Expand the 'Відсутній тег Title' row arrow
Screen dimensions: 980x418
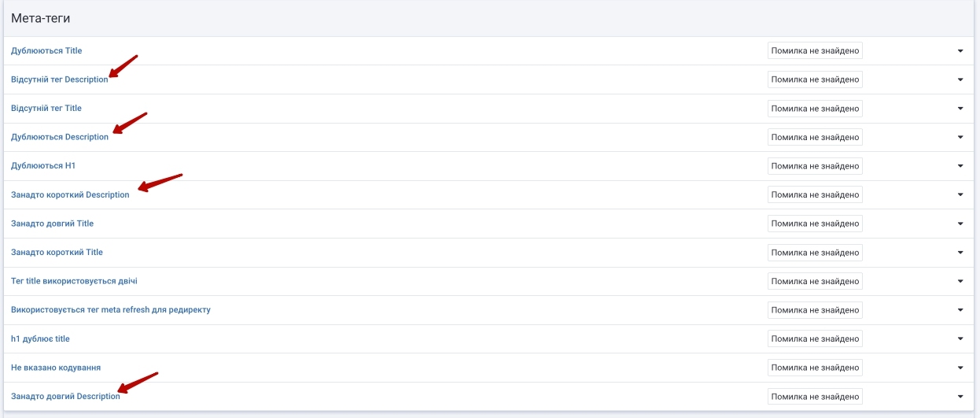pos(960,109)
